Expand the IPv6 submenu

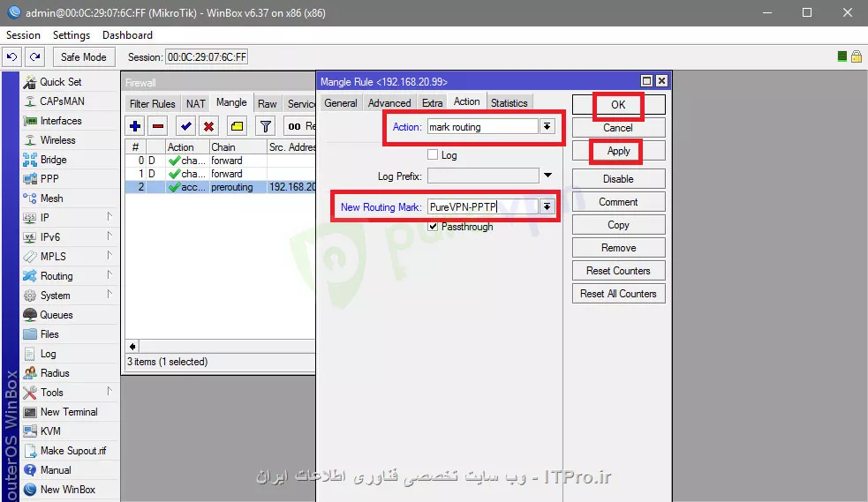click(109, 236)
